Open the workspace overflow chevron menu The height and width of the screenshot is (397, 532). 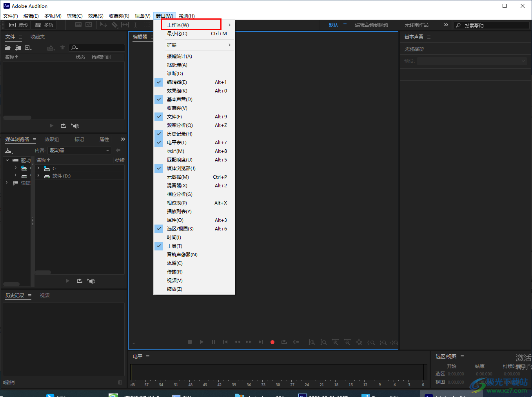click(x=446, y=25)
